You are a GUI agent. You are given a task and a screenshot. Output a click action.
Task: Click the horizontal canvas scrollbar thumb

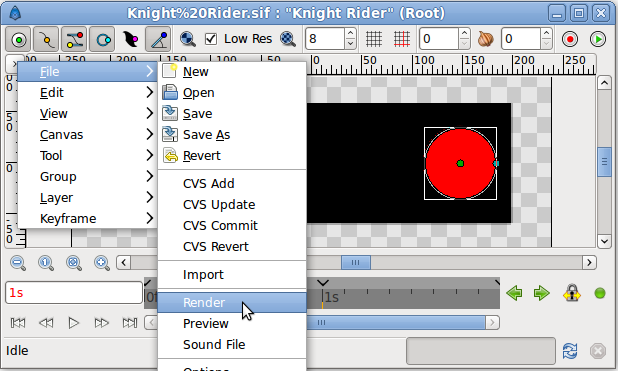tap(356, 263)
